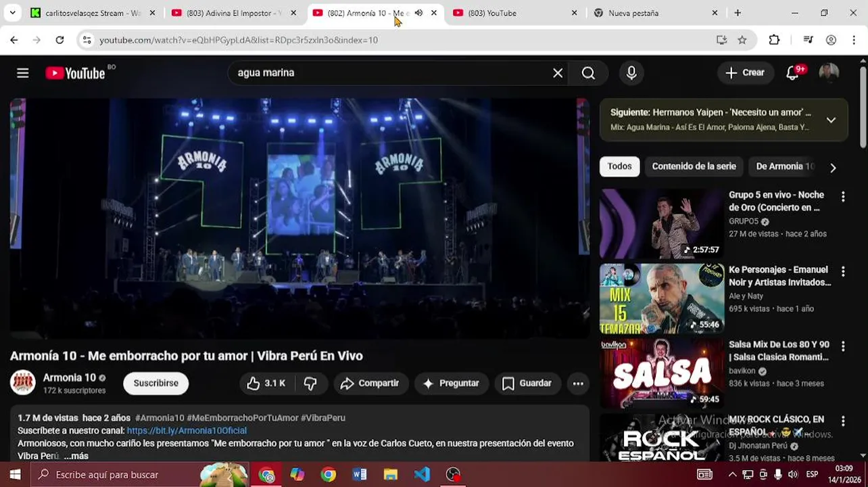Reload the page

[59, 40]
